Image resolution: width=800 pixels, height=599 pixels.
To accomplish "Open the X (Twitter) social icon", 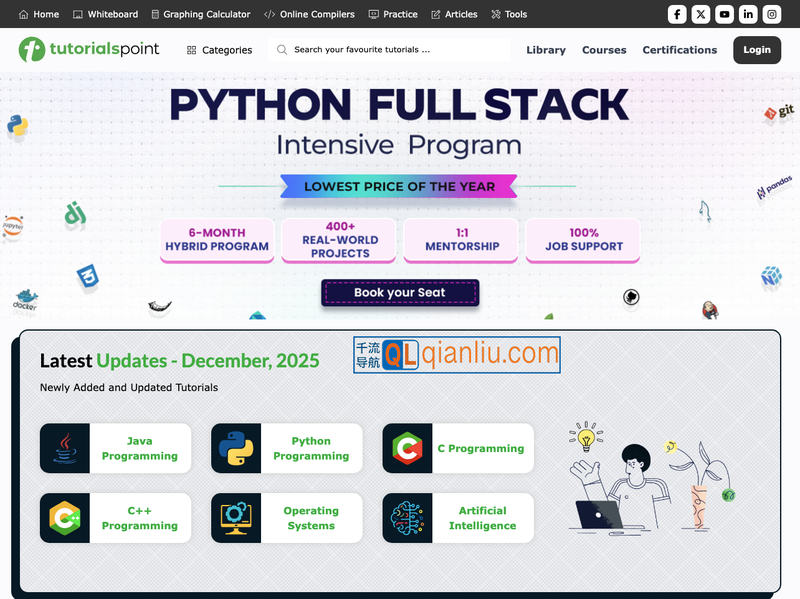I will tap(701, 14).
